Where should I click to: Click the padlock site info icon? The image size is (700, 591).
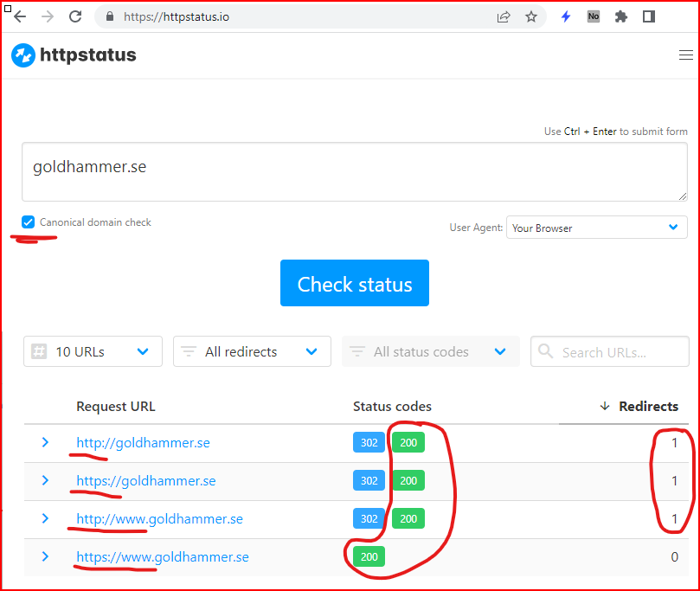coord(109,16)
